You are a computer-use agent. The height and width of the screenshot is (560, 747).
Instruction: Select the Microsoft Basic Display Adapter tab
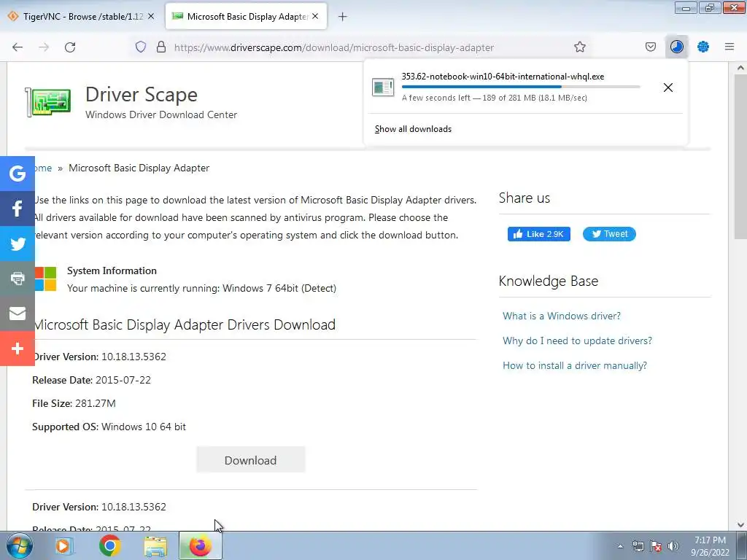click(247, 16)
